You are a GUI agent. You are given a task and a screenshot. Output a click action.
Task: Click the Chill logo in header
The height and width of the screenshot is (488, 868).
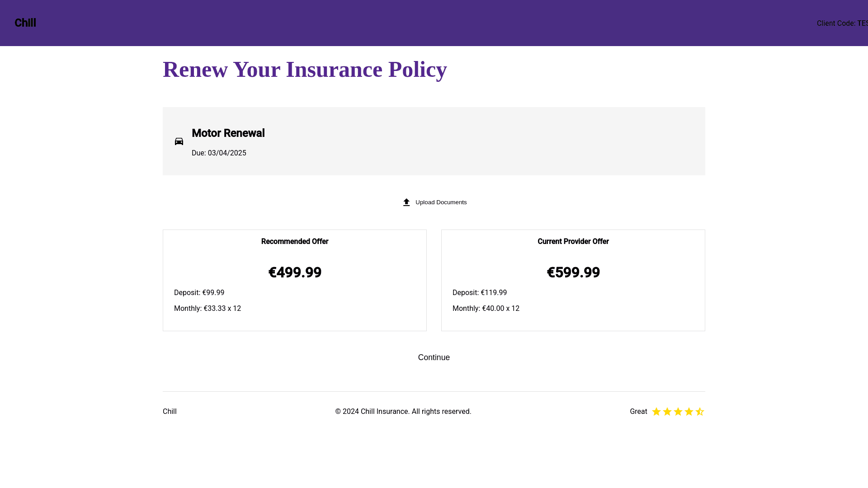click(x=25, y=23)
